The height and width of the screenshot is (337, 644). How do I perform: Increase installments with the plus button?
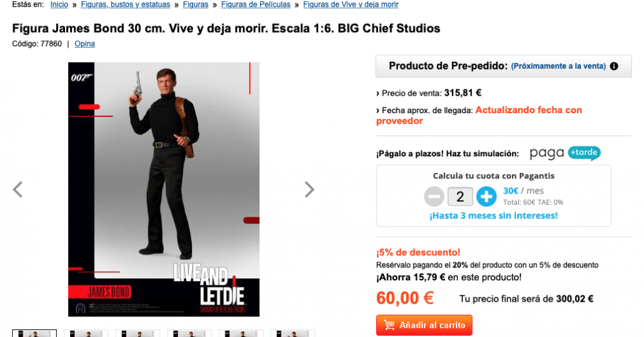tap(486, 196)
